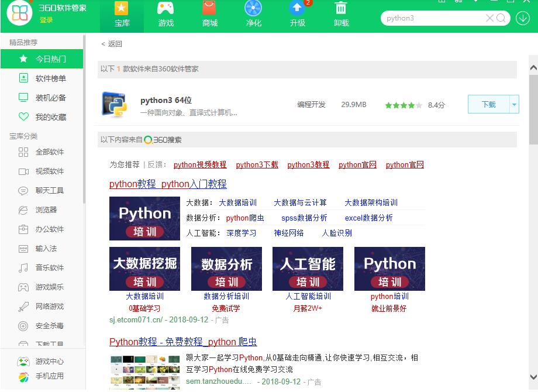This screenshot has height=392, width=538.
Task: Open the 大数据架构培训 link
Action: tap(371, 202)
